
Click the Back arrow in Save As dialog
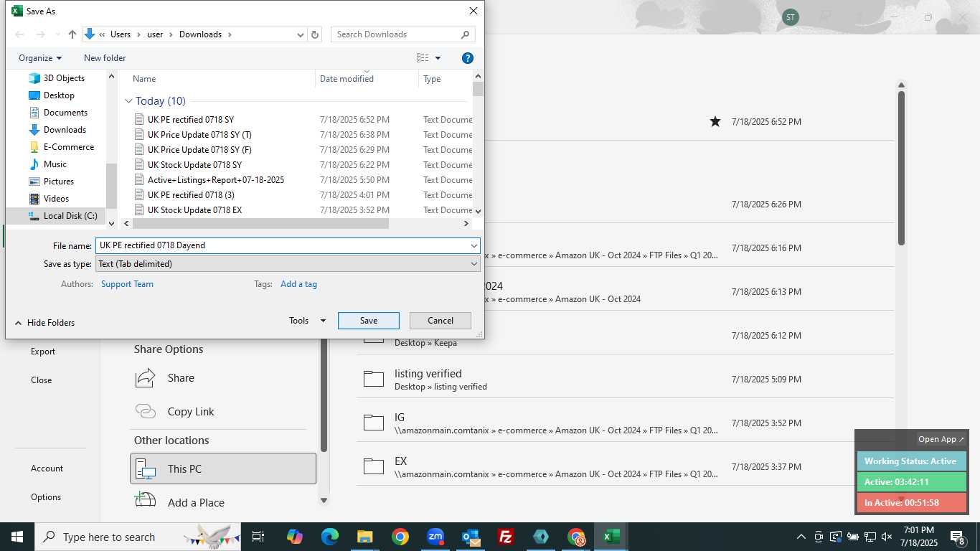[x=20, y=34]
